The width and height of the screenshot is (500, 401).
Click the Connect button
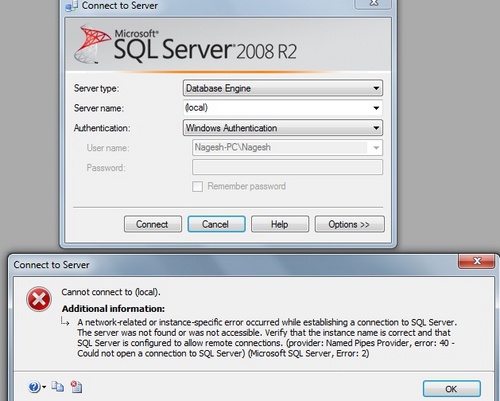click(153, 224)
